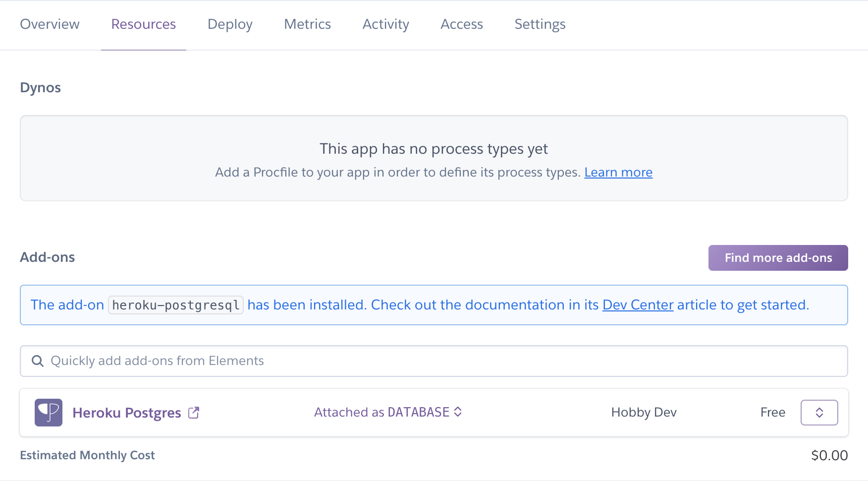Image resolution: width=868 pixels, height=484 pixels.
Task: Click the Find more add-ons button
Action: click(x=778, y=258)
